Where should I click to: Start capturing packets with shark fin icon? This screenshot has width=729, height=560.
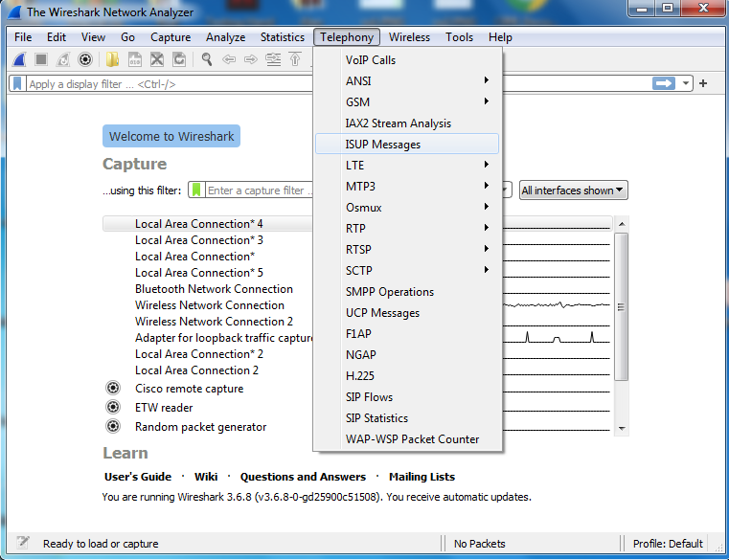(19, 59)
